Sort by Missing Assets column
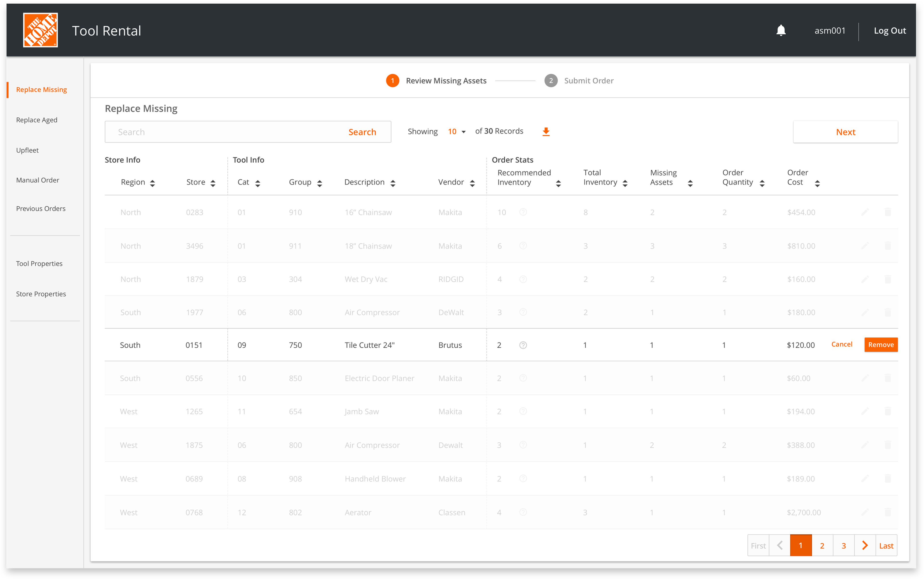Viewport: 924px width, 579px height. click(x=690, y=184)
